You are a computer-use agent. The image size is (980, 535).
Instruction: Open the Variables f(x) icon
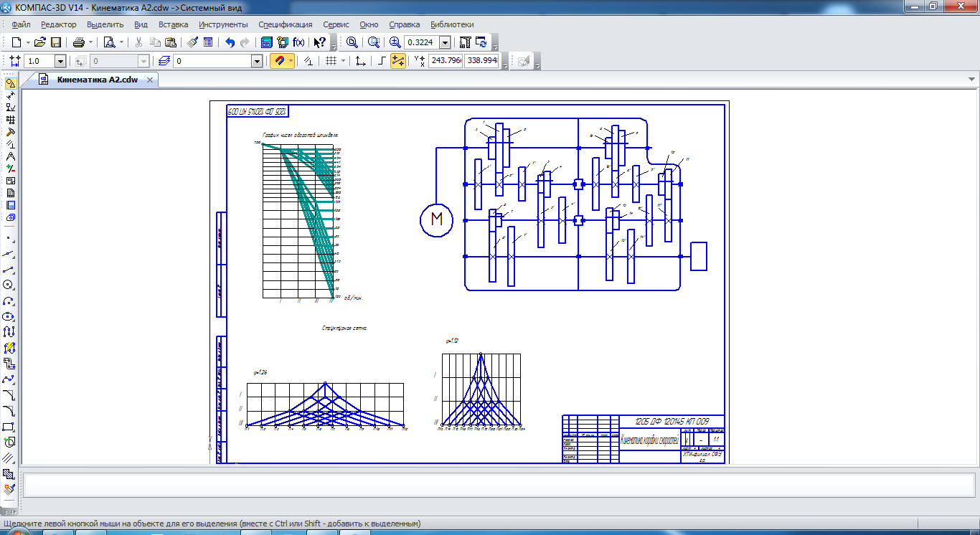298,42
